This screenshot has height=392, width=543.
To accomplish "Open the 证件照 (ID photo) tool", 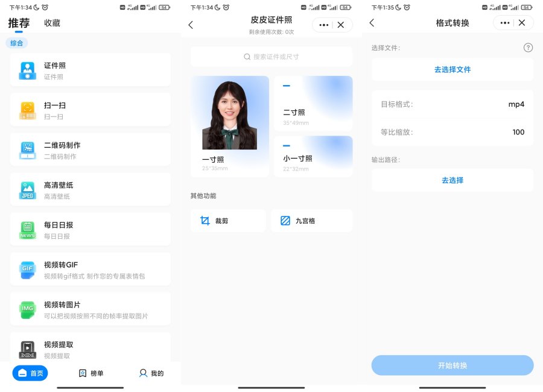I will [x=91, y=69].
